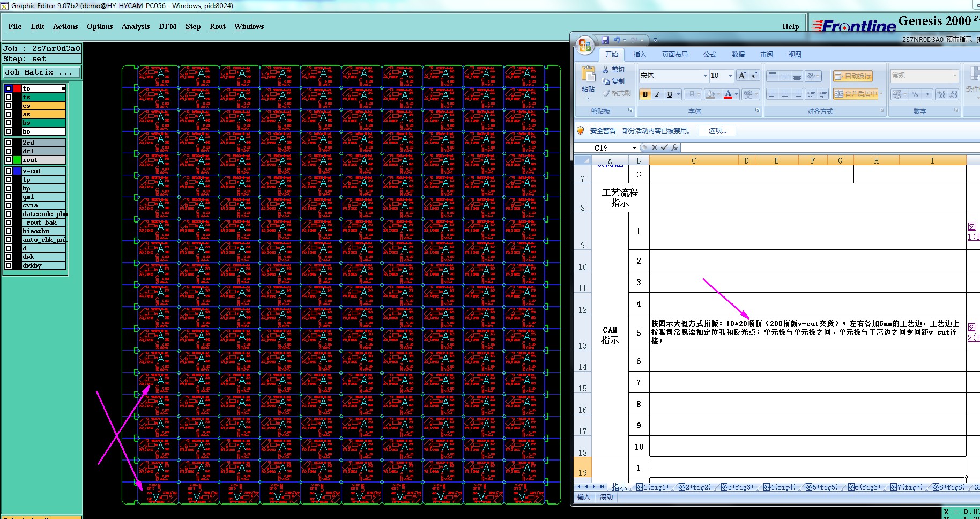This screenshot has height=519, width=980.
Task: Click the 选项... security options button
Action: click(717, 130)
